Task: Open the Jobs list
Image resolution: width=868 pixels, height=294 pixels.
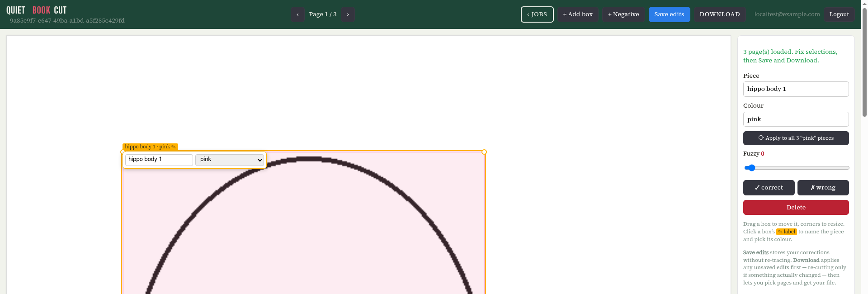Action: pyautogui.click(x=537, y=14)
